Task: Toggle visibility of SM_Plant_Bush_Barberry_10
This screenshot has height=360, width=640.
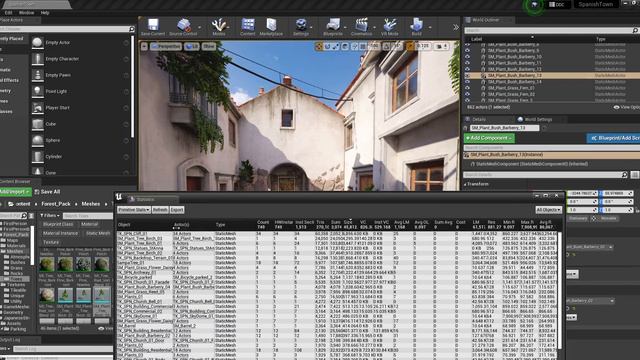Action: coord(467,57)
